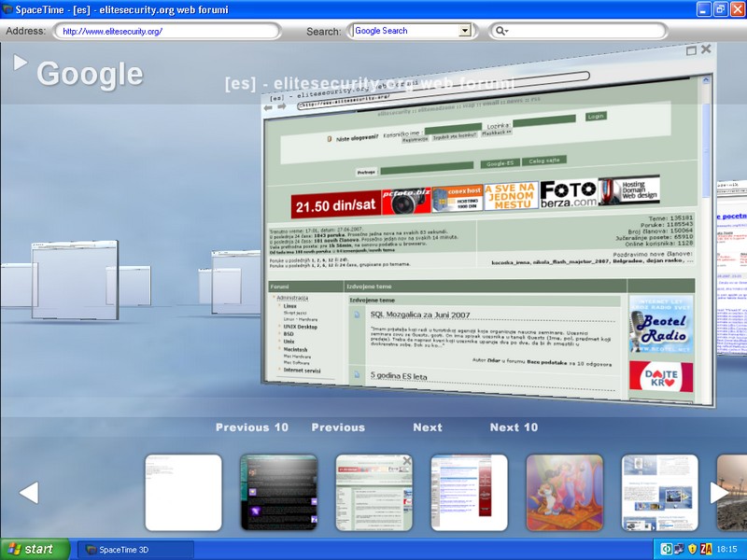Open the network connection tray icon
The width and height of the screenshot is (747, 560).
679,549
